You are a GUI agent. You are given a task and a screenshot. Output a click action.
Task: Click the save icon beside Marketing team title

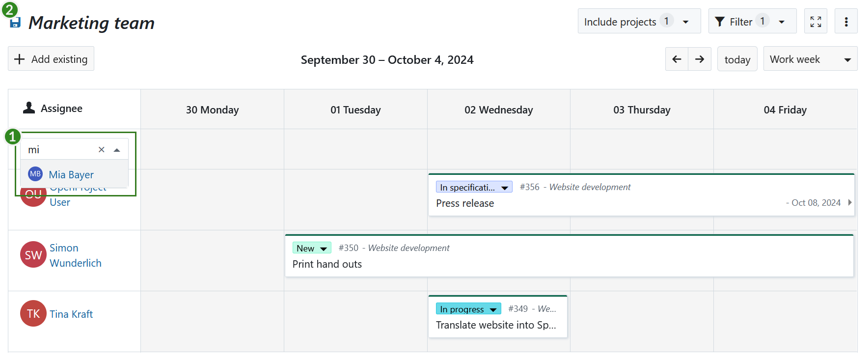[x=14, y=21]
